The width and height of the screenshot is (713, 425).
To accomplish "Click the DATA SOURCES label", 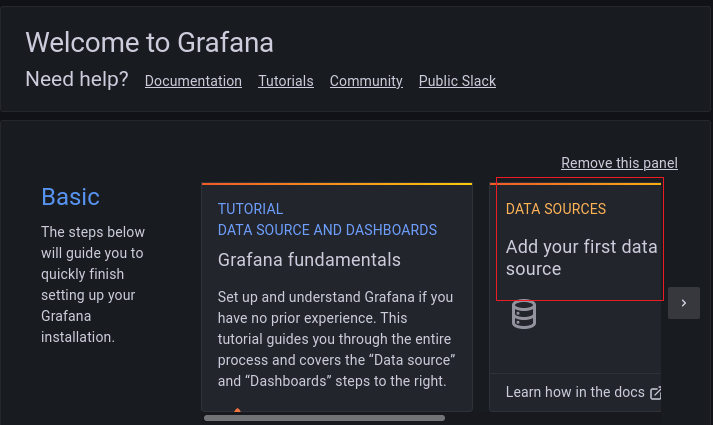I will pyautogui.click(x=556, y=209).
